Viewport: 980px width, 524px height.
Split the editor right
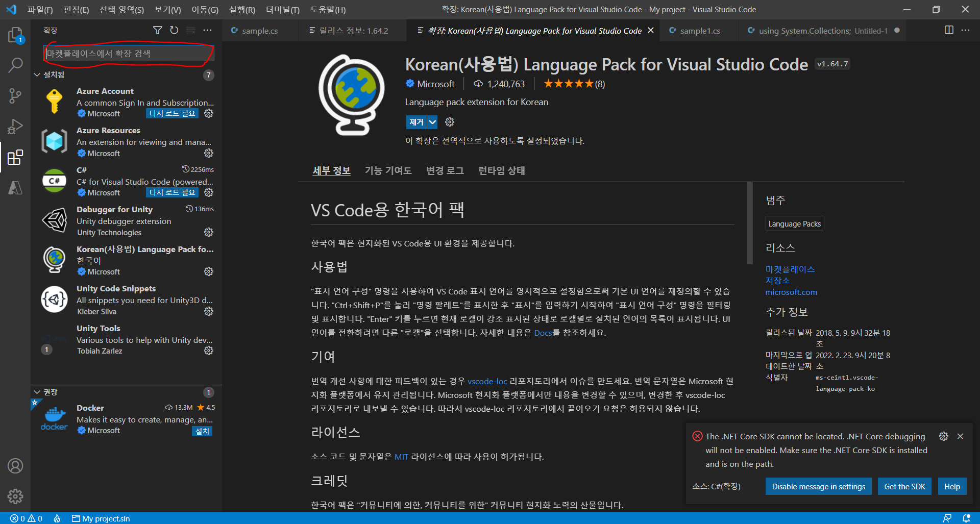pyautogui.click(x=949, y=30)
